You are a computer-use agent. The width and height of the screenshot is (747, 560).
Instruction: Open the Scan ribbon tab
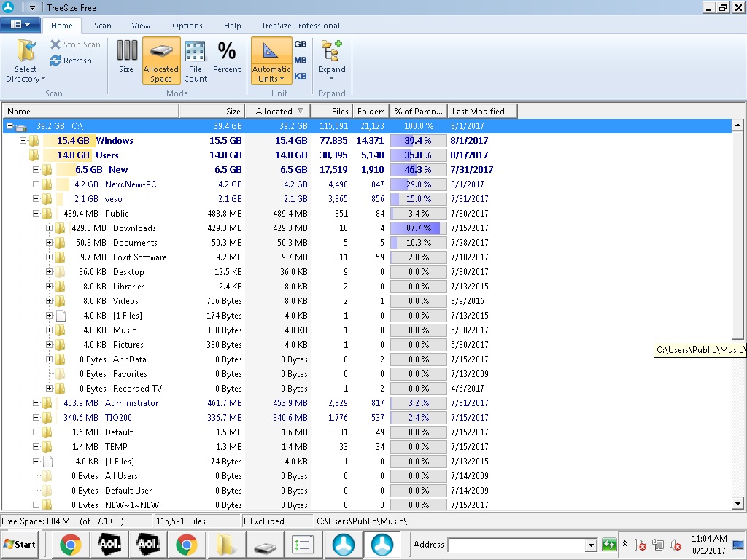(x=102, y=26)
